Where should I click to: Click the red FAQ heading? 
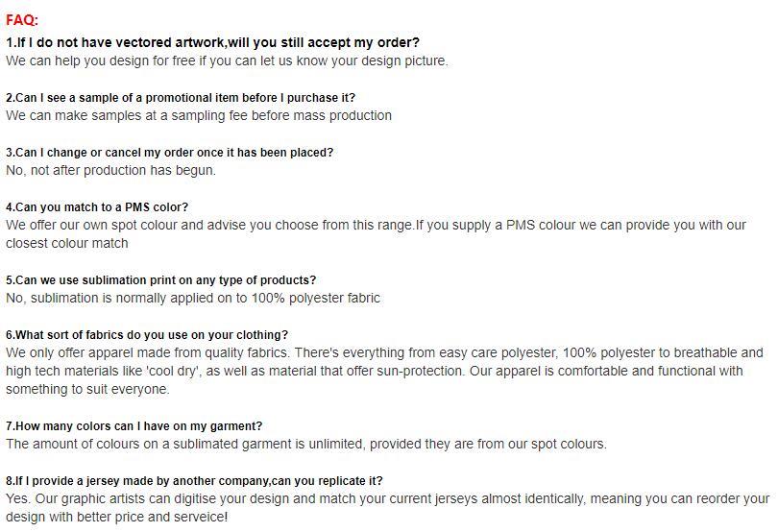(x=22, y=20)
